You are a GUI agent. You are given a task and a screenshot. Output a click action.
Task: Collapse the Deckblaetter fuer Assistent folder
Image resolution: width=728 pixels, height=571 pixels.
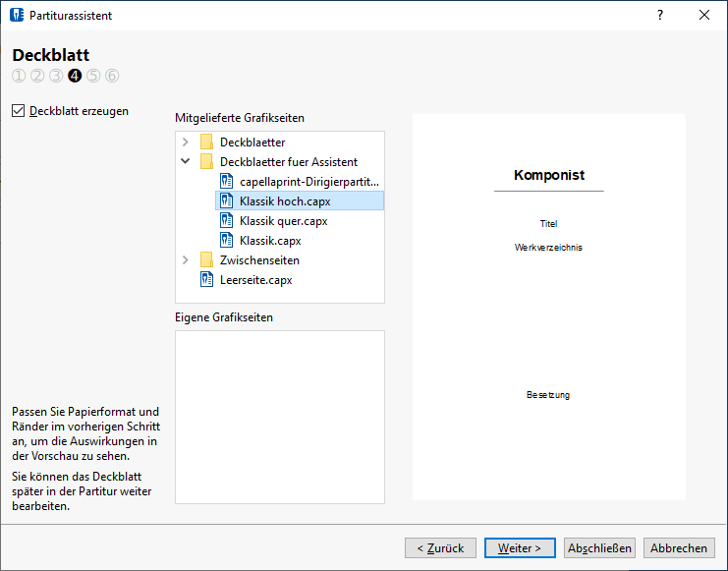point(186,162)
